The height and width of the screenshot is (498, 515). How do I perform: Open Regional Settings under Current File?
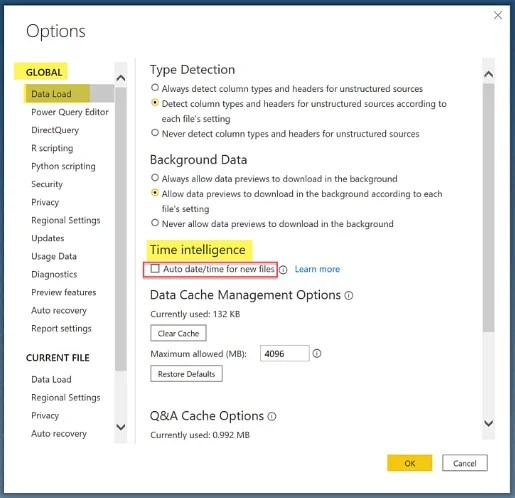pyautogui.click(x=66, y=398)
